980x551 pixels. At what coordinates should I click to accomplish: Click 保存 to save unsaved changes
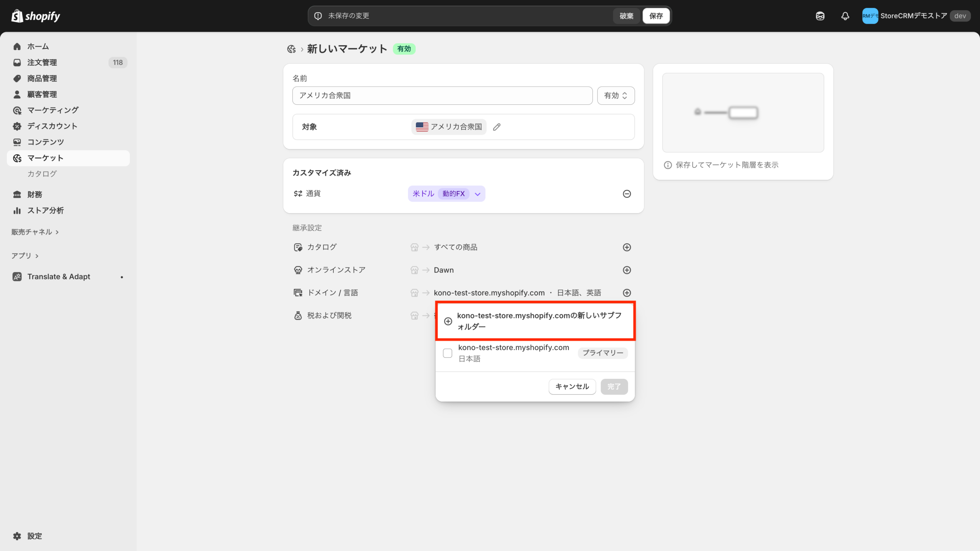(x=656, y=16)
